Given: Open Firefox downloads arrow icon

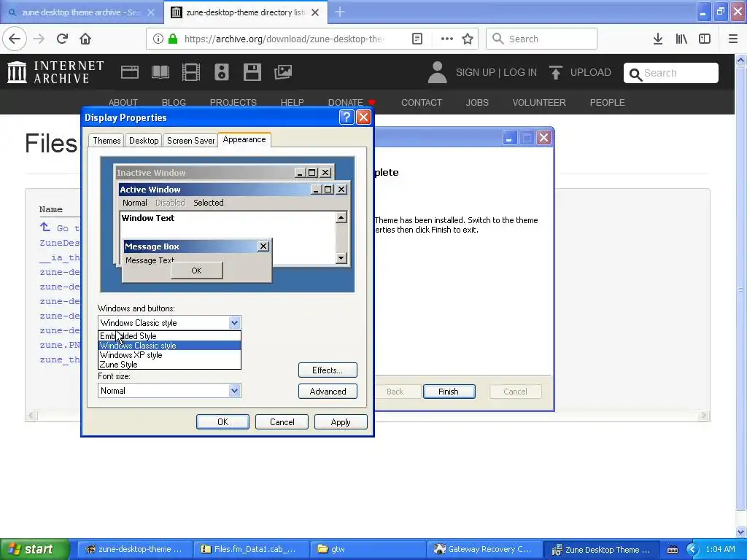Looking at the screenshot, I should point(658,39).
